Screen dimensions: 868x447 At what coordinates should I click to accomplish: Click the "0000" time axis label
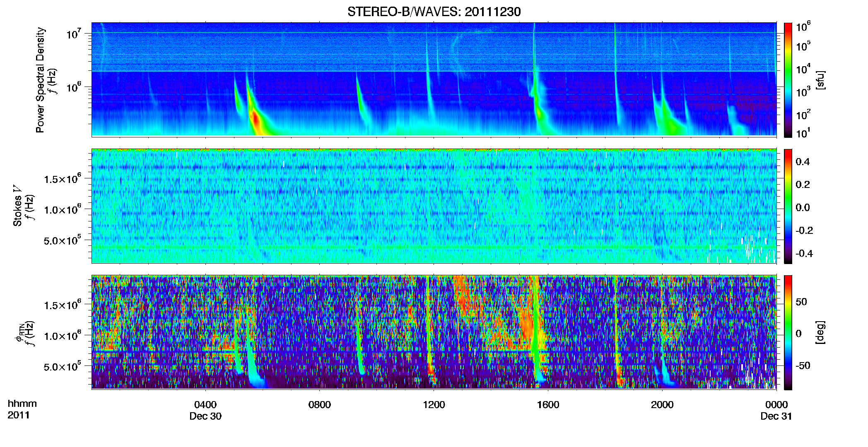[x=776, y=404]
